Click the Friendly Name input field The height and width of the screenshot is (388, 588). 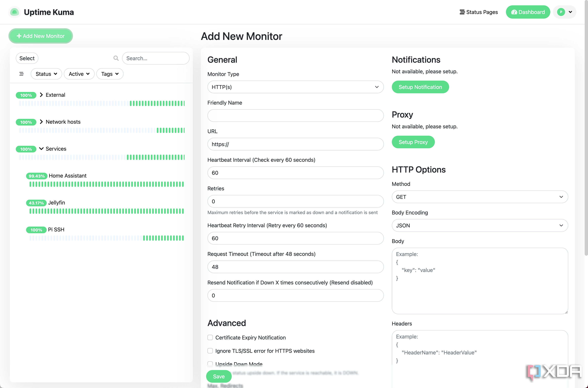point(295,116)
